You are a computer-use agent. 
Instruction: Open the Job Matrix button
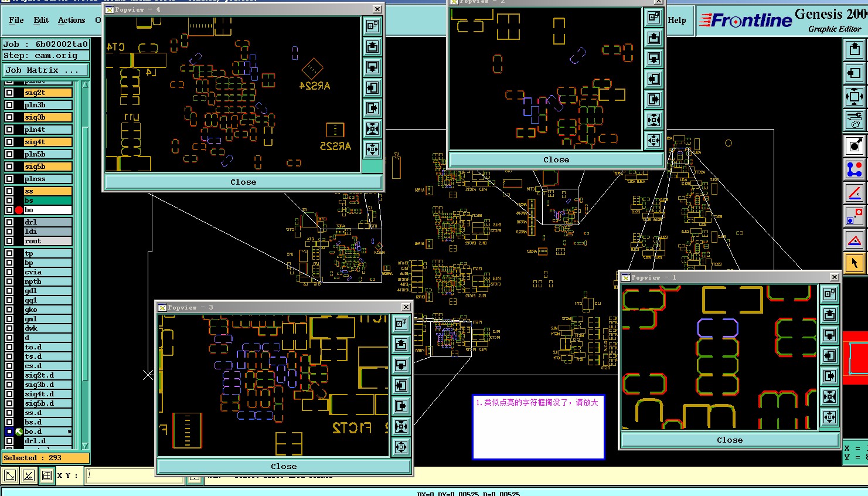pos(45,70)
